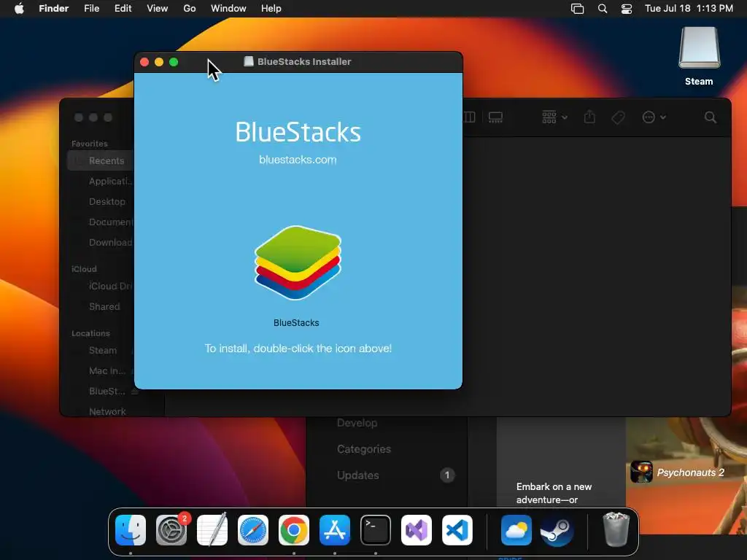Image resolution: width=747 pixels, height=560 pixels.
Task: Open the Help menu
Action: (x=271, y=9)
